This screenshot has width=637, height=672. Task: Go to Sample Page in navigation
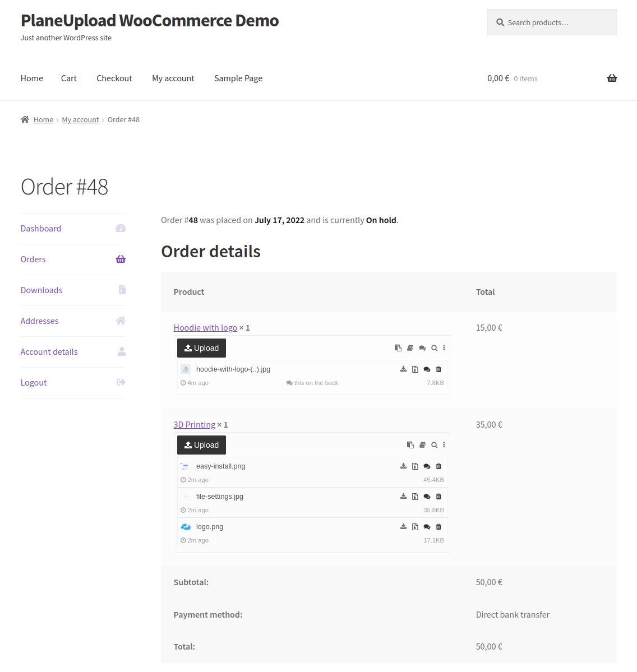(238, 78)
